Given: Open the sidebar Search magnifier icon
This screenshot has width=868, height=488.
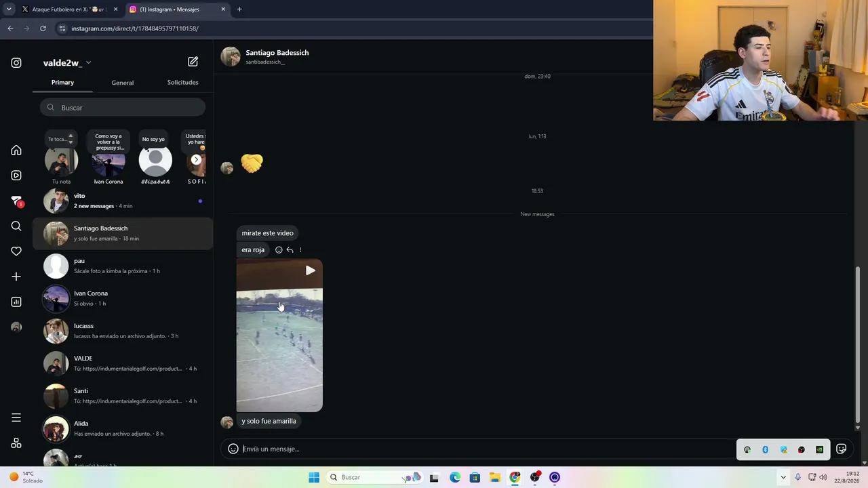Looking at the screenshot, I should tap(16, 226).
